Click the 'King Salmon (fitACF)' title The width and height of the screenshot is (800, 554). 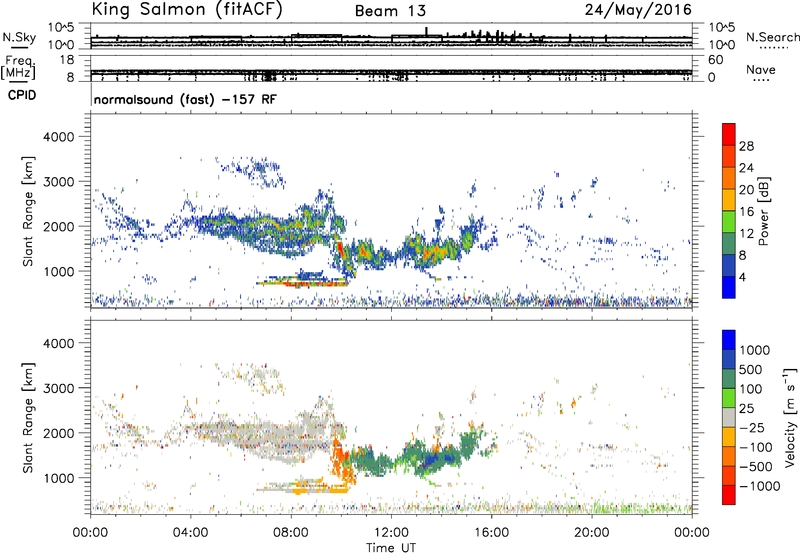click(187, 9)
